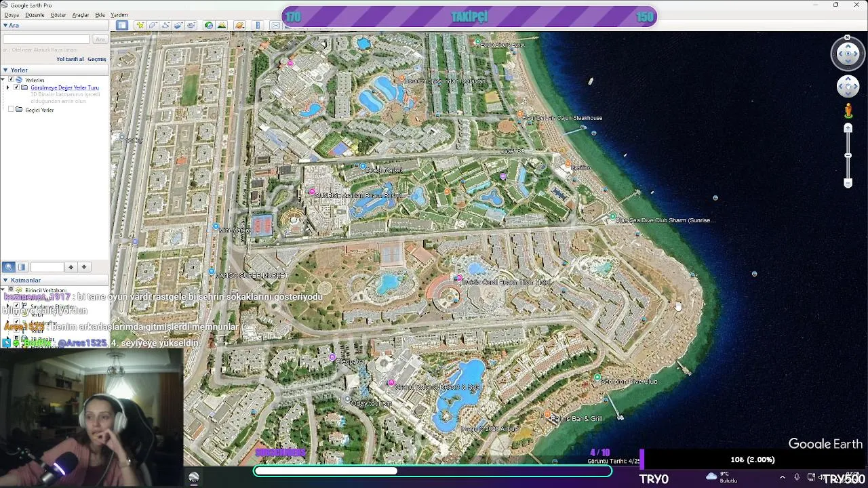
Task: Toggle the Sınırlar ve Etiketler layer checkbox
Action: [17, 305]
